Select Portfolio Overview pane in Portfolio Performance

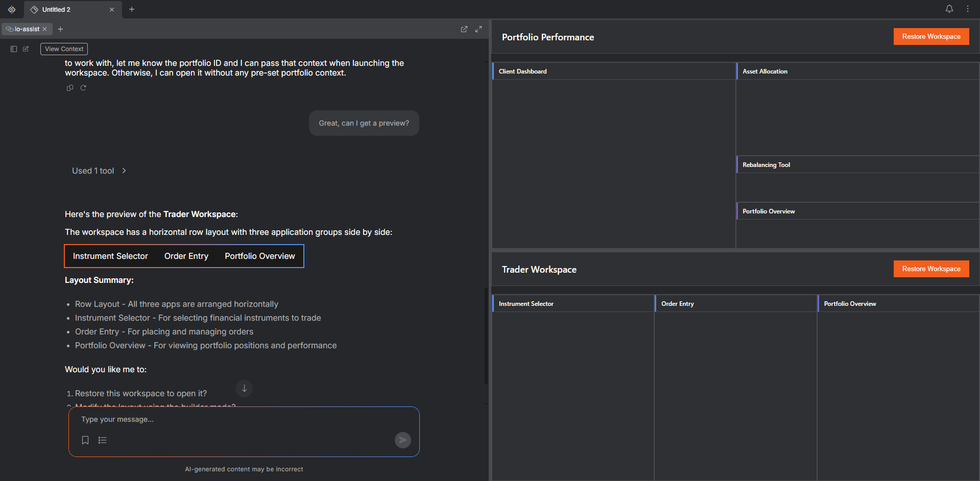pos(857,211)
